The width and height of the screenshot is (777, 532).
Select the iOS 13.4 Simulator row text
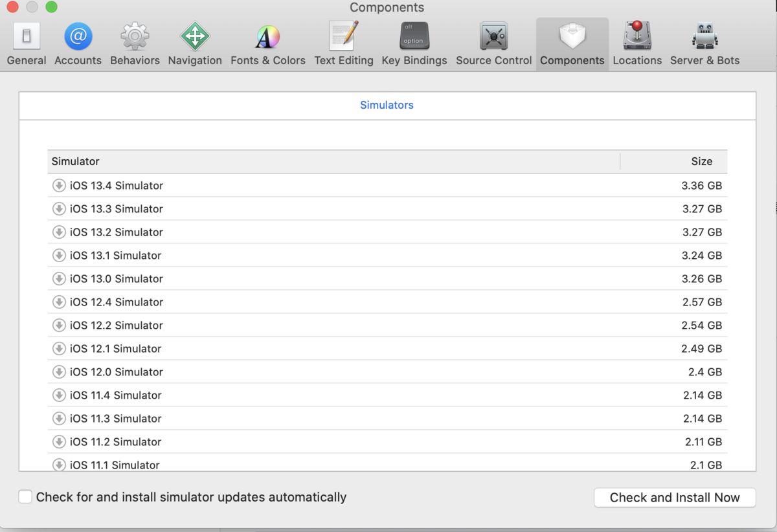pyautogui.click(x=117, y=186)
